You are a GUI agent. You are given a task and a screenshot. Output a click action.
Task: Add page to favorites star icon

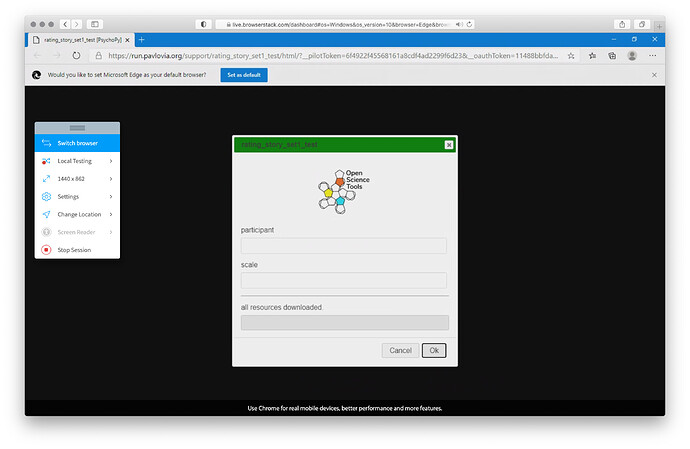tap(571, 56)
